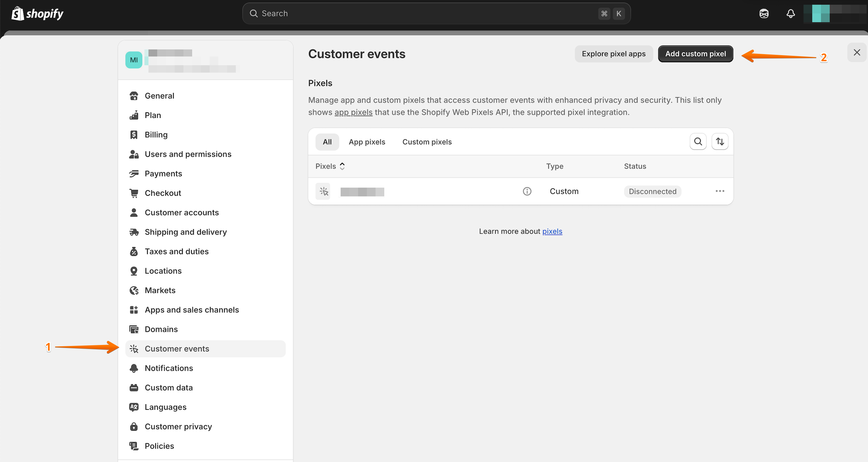Click the sort arrows icon in pixels table
The image size is (868, 462).
pos(720,142)
